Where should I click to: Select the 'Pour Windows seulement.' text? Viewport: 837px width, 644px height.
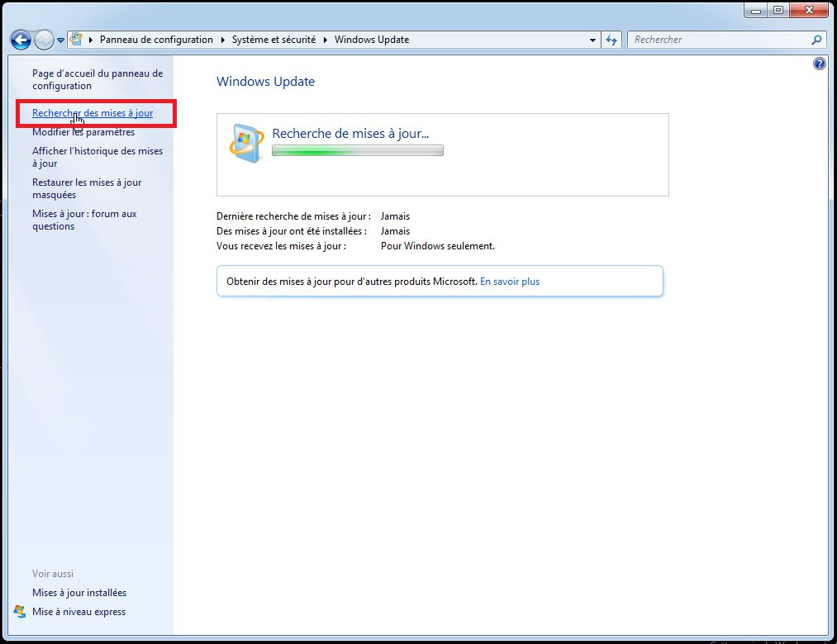click(438, 246)
